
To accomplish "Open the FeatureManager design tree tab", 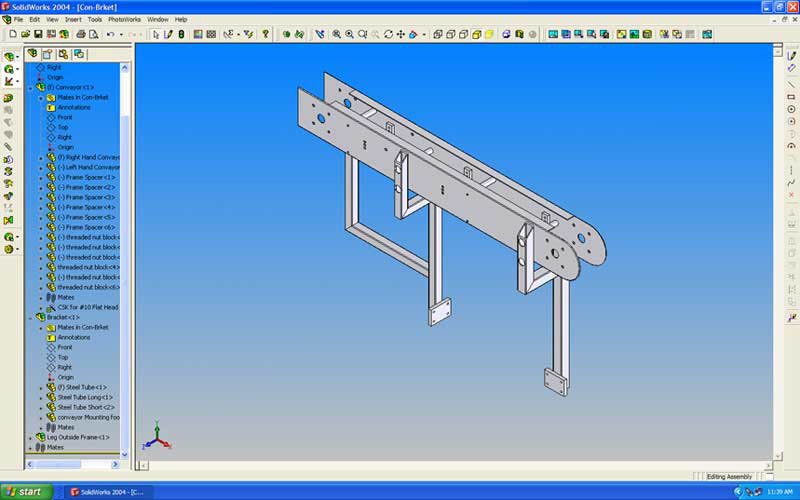I will 32,54.
